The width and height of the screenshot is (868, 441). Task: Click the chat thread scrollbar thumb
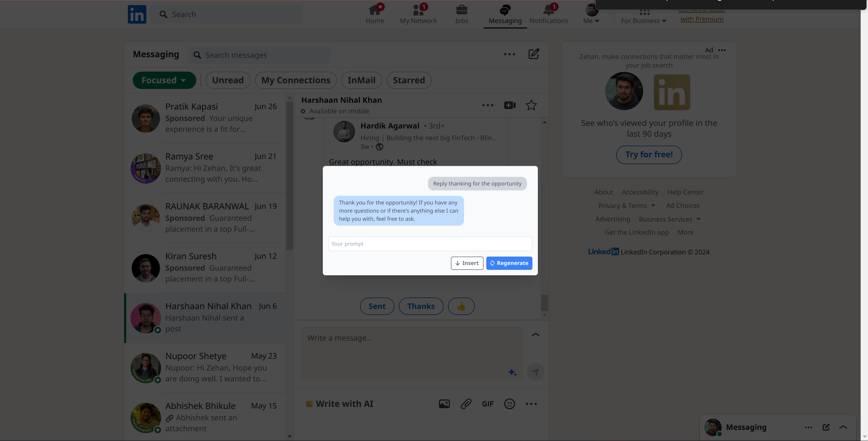[x=544, y=303]
